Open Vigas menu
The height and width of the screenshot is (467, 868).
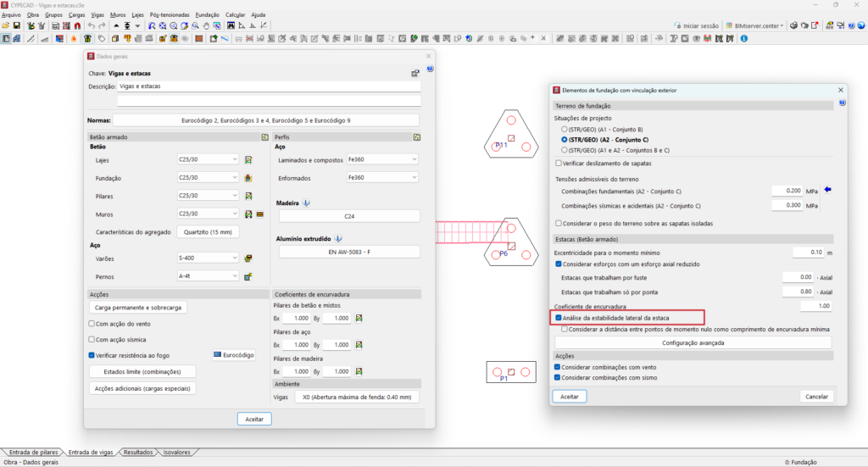pyautogui.click(x=97, y=15)
